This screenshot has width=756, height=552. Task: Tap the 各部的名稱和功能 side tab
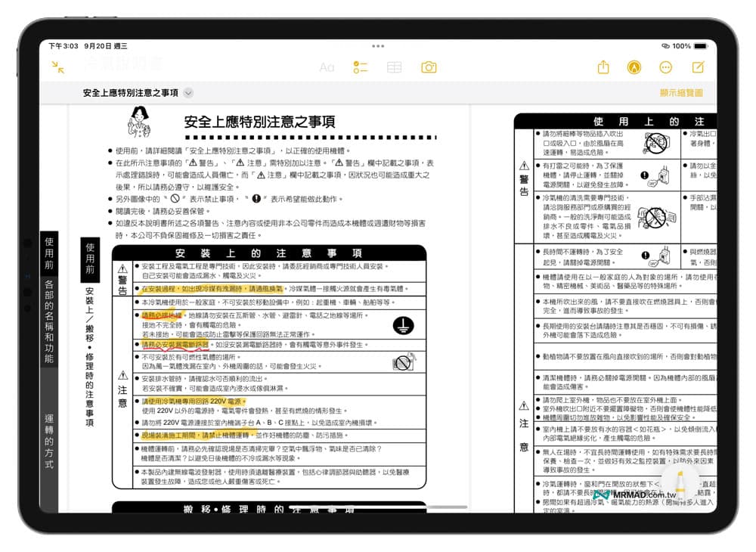click(49, 321)
